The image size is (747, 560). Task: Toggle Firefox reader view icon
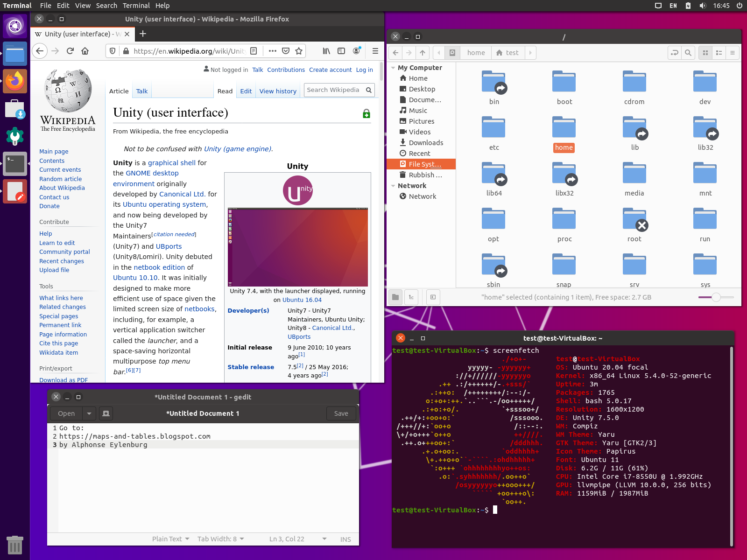point(254,51)
